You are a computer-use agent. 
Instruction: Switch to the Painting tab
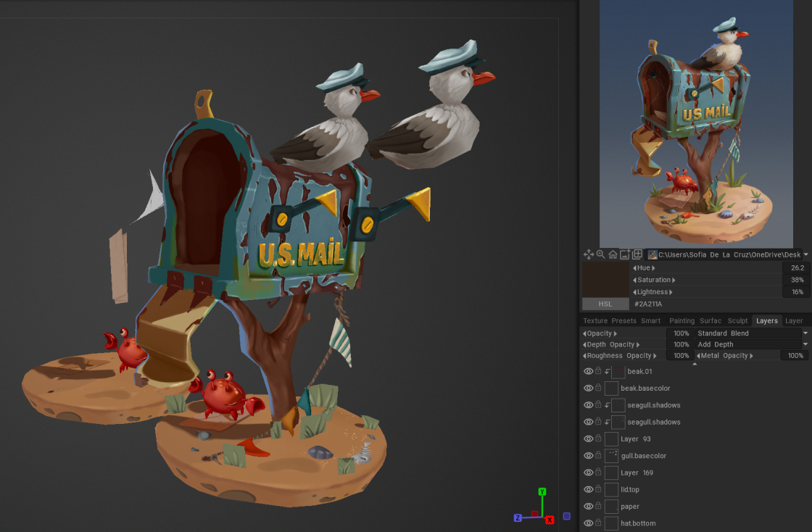[681, 321]
